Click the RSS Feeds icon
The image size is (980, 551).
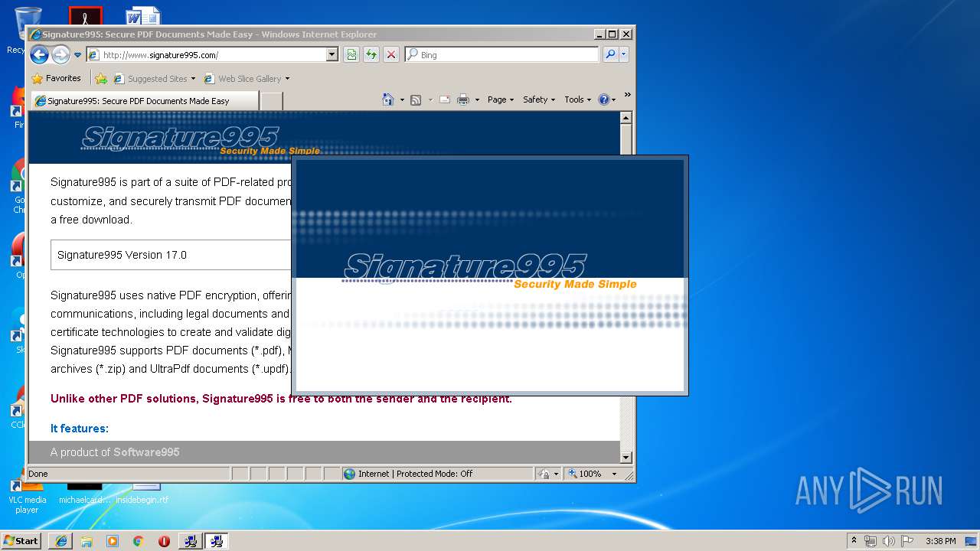pyautogui.click(x=416, y=99)
